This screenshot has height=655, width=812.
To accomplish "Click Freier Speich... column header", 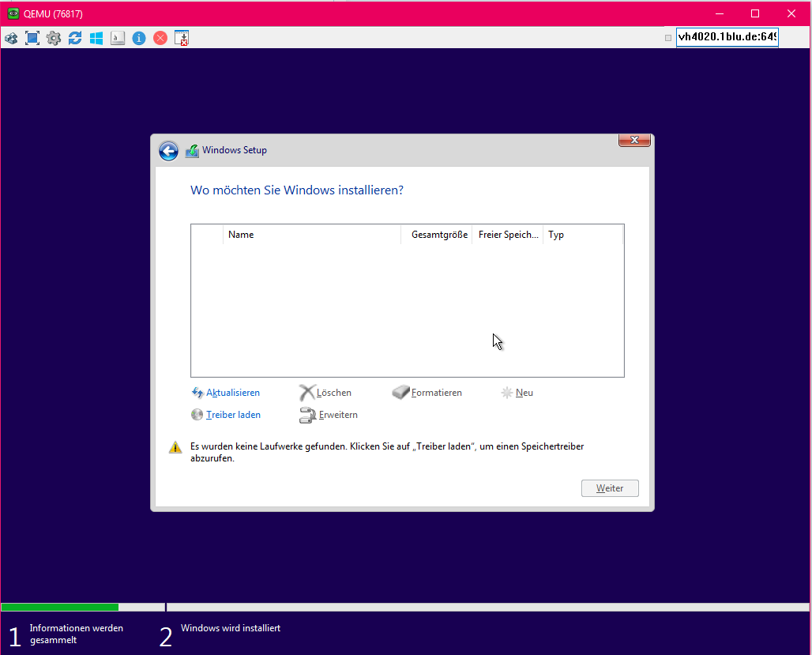I will (x=507, y=235).
